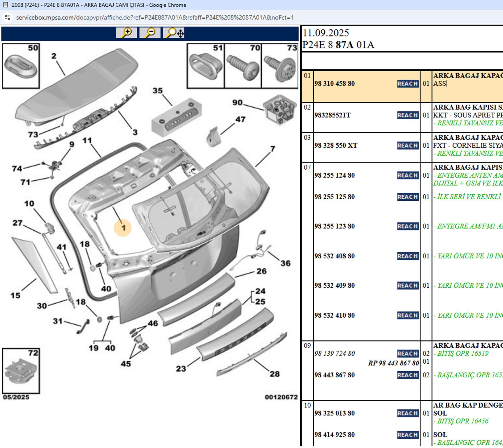Select highlighted callout number 1 on diagram

(123, 228)
